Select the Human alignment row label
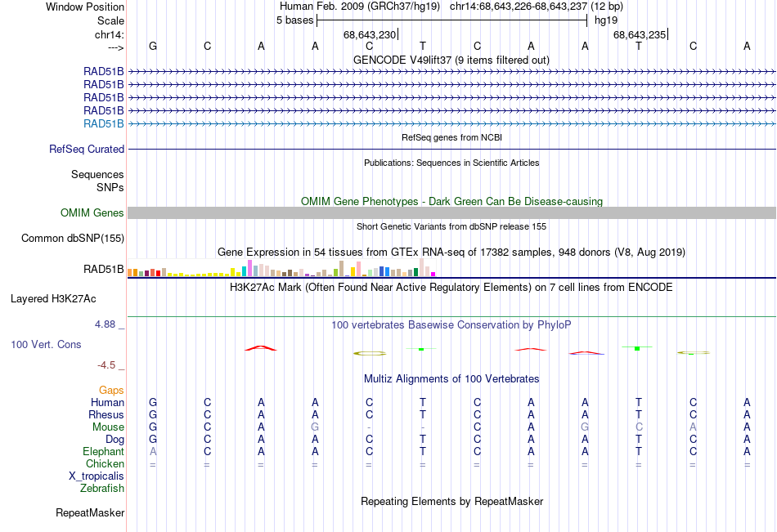This screenshot has width=777, height=532. [x=107, y=403]
